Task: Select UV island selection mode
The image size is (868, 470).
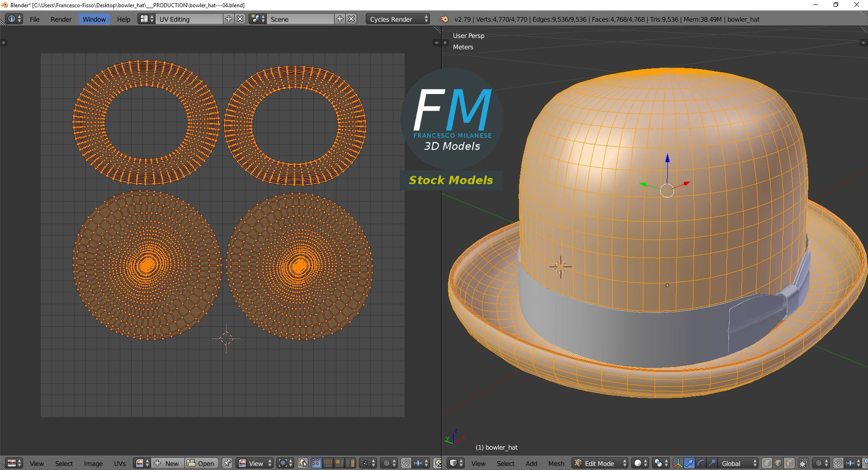Action: 350,463
